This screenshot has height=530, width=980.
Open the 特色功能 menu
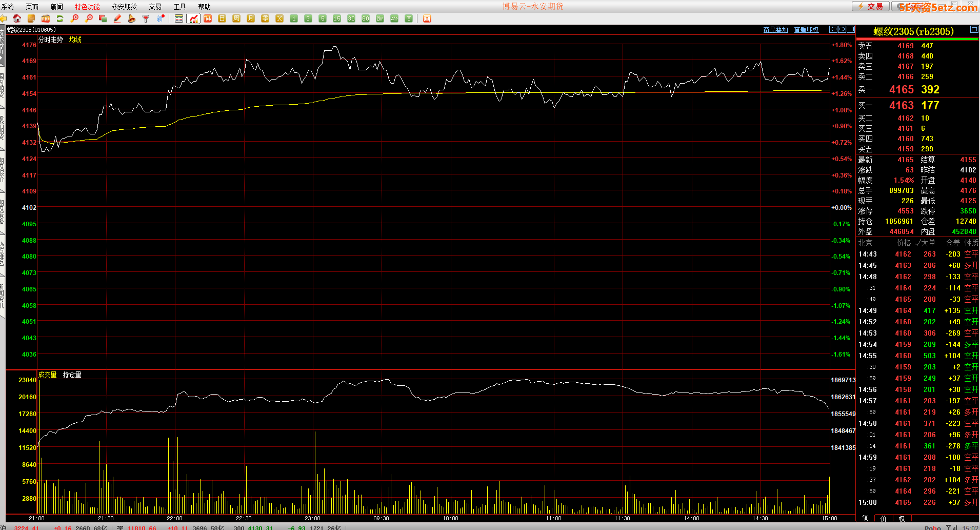pos(87,7)
